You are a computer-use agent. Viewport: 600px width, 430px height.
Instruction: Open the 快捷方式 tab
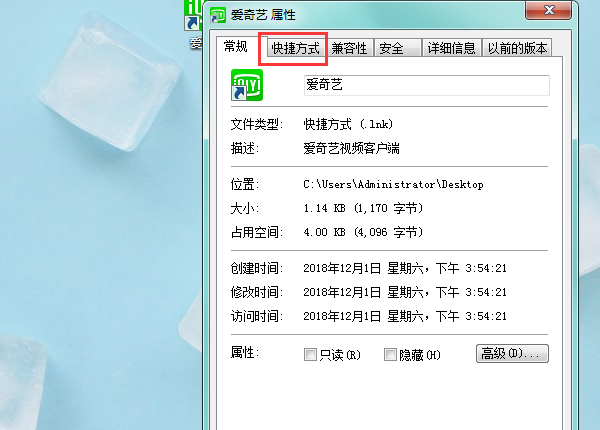[295, 48]
